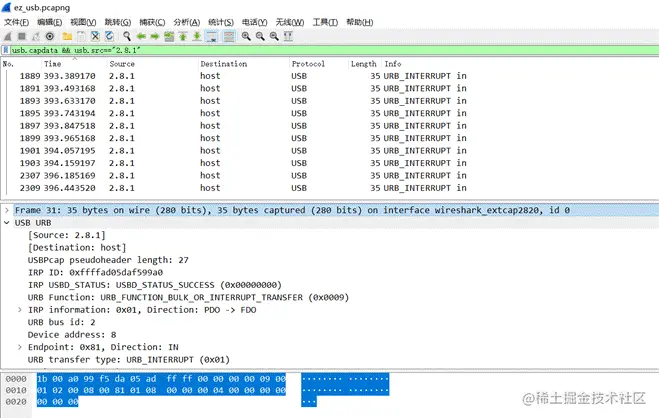Open capture options

pyautogui.click(x=50, y=37)
